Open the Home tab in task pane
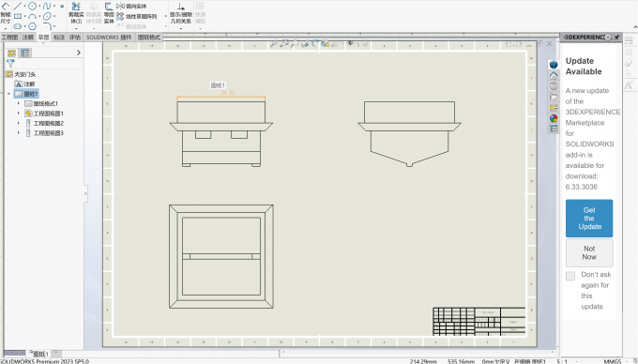638x364 pixels. 554,76
